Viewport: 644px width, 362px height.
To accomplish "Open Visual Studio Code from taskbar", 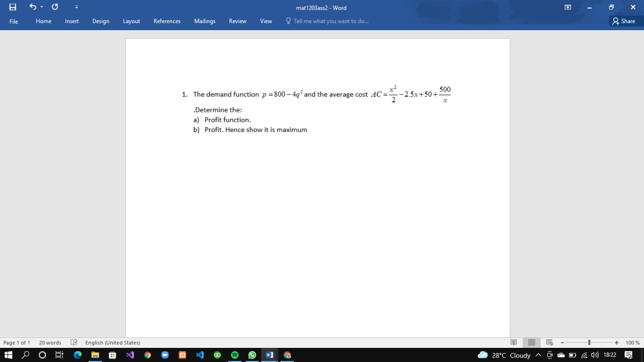I will tap(200, 355).
